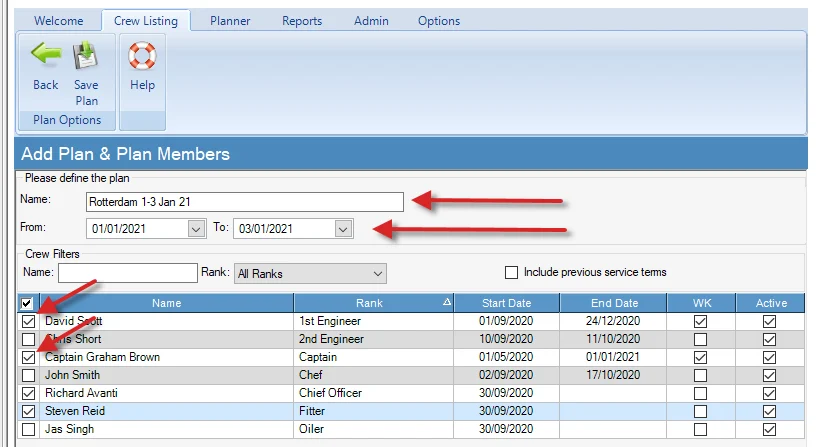Tick the Jas Singh row checkbox
The width and height of the screenshot is (829, 447).
coord(27,429)
